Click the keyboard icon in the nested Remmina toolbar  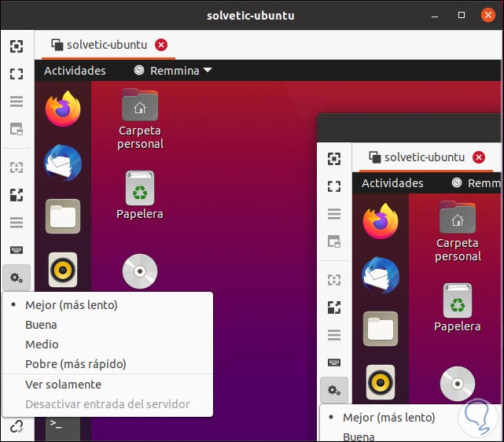[334, 363]
